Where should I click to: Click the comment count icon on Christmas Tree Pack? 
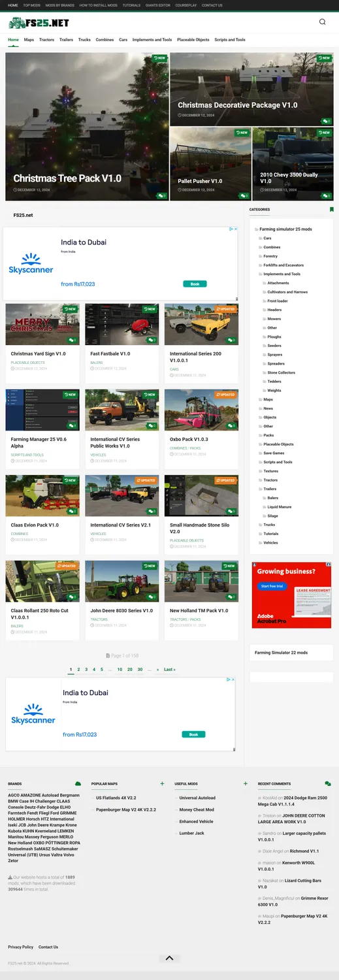pyautogui.click(x=161, y=195)
